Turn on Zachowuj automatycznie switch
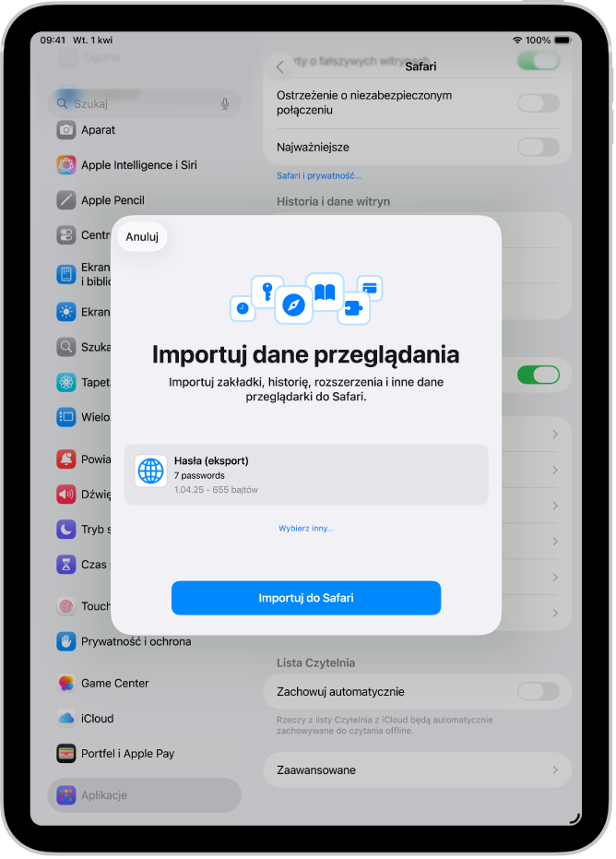The width and height of the screenshot is (616, 859). [x=539, y=691]
